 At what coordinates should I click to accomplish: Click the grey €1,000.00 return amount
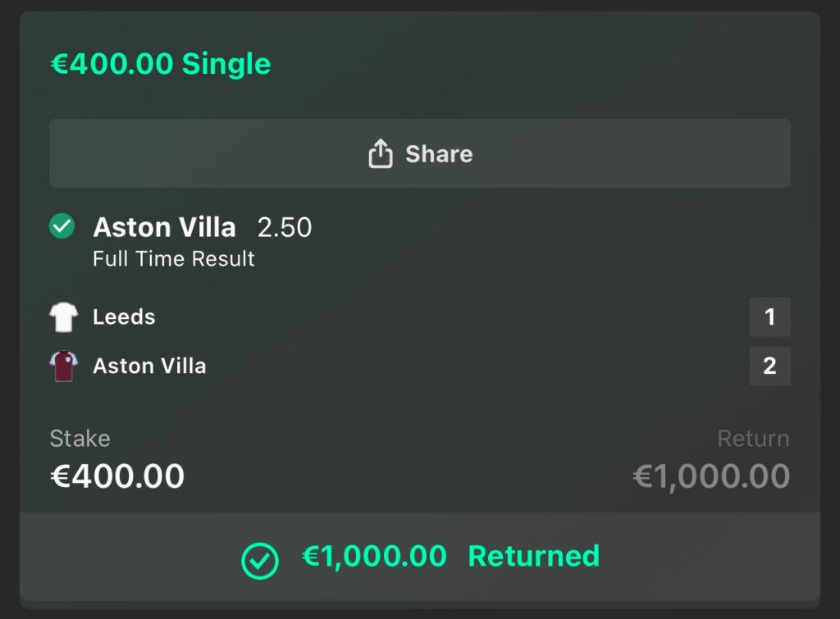click(711, 476)
